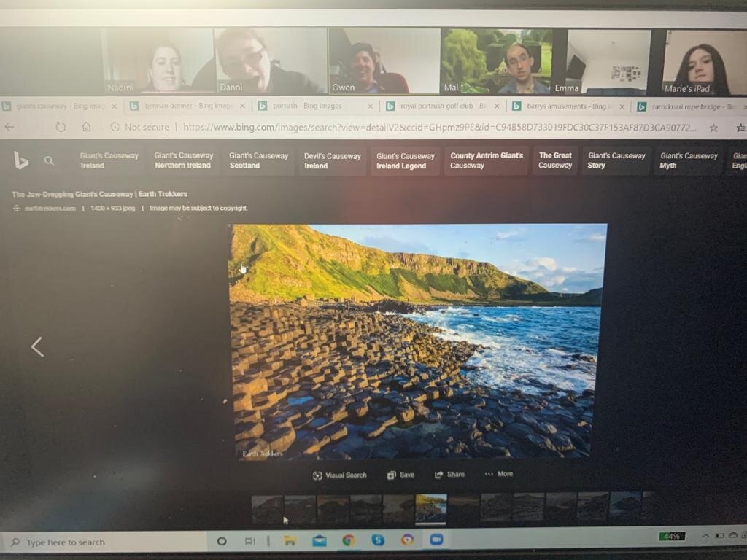Close the royal portrush golf club tab

(x=496, y=106)
